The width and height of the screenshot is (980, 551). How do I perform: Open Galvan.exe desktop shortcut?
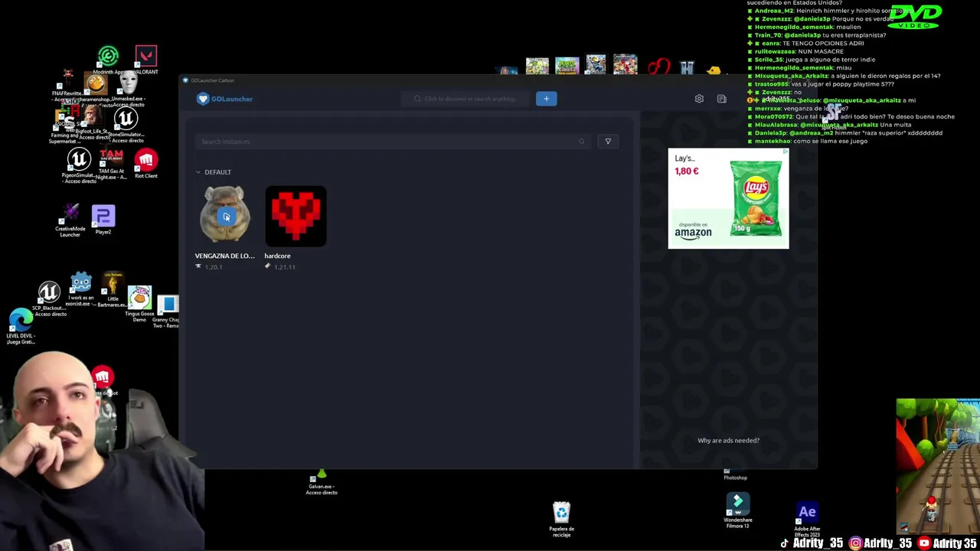(x=322, y=482)
